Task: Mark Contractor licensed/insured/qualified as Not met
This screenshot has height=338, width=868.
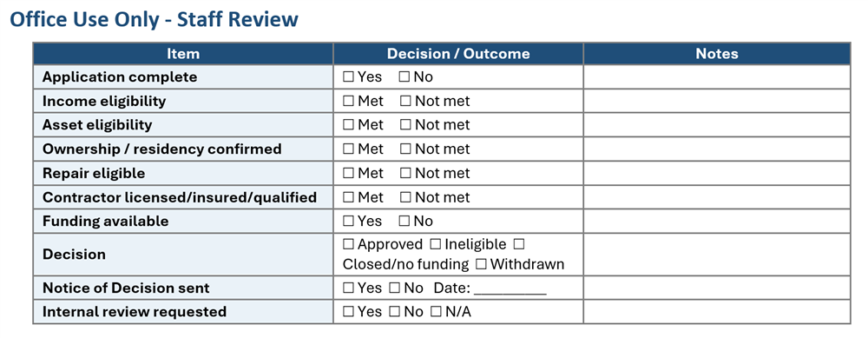Action: 405,197
